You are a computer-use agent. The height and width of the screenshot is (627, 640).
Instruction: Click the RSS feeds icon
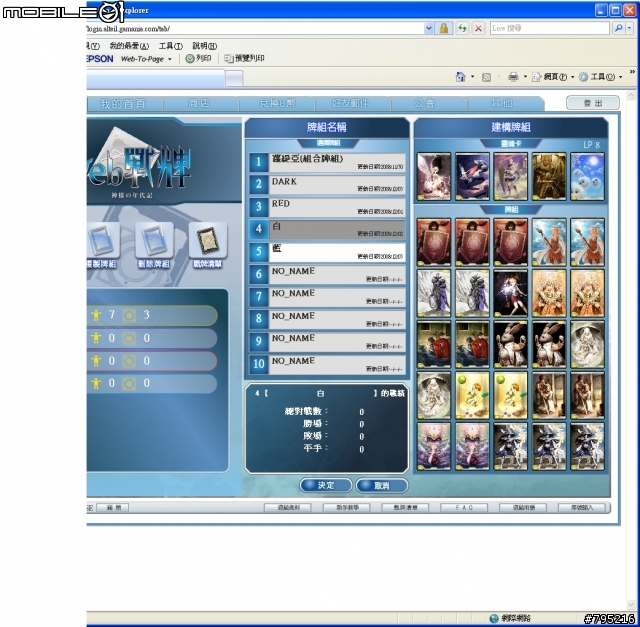point(486,77)
